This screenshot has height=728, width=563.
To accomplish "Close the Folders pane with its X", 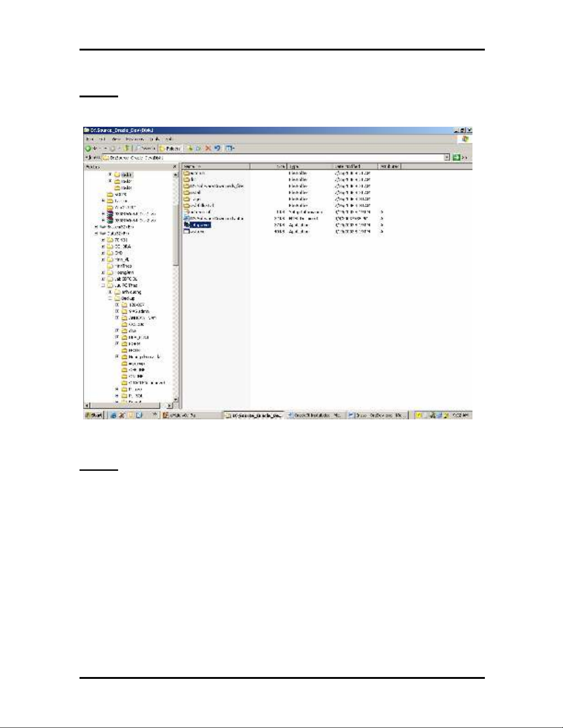I will 174,167.
